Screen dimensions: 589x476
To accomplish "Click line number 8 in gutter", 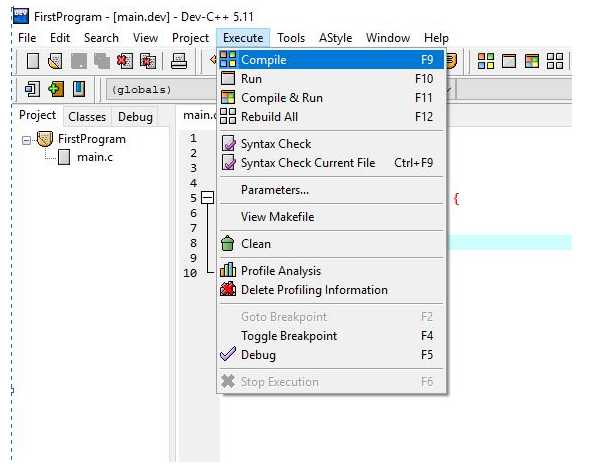I will coord(193,243).
